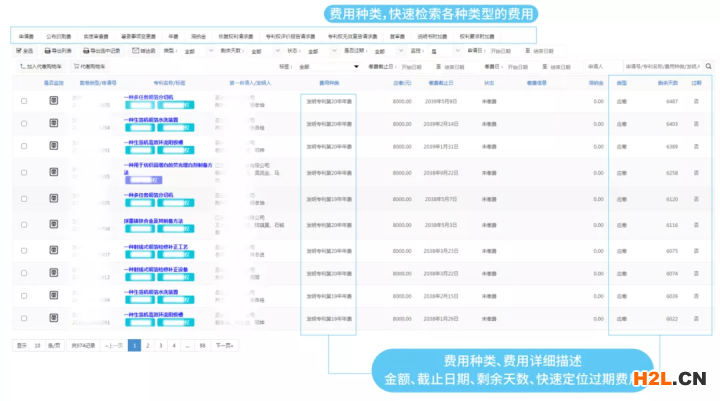
Task: Go to page 2 in pagination
Action: [147, 344]
